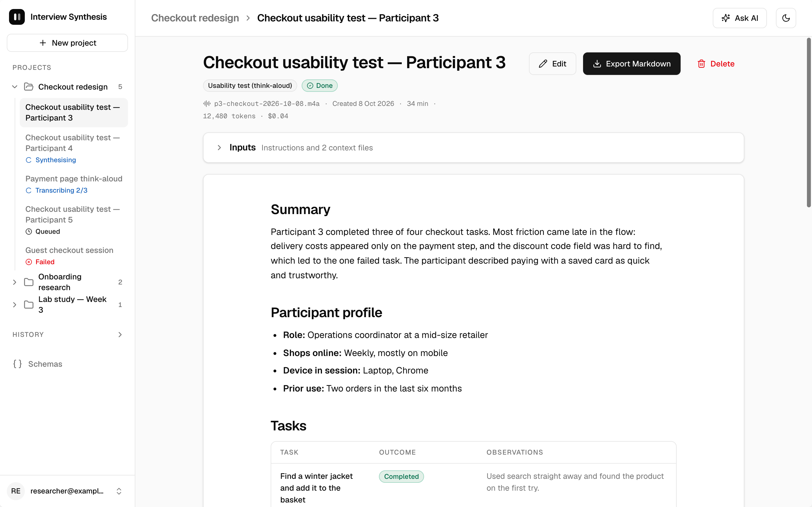Viewport: 812px width, 507px height.
Task: Click the Queued clock icon under Participant 5
Action: [x=29, y=231]
